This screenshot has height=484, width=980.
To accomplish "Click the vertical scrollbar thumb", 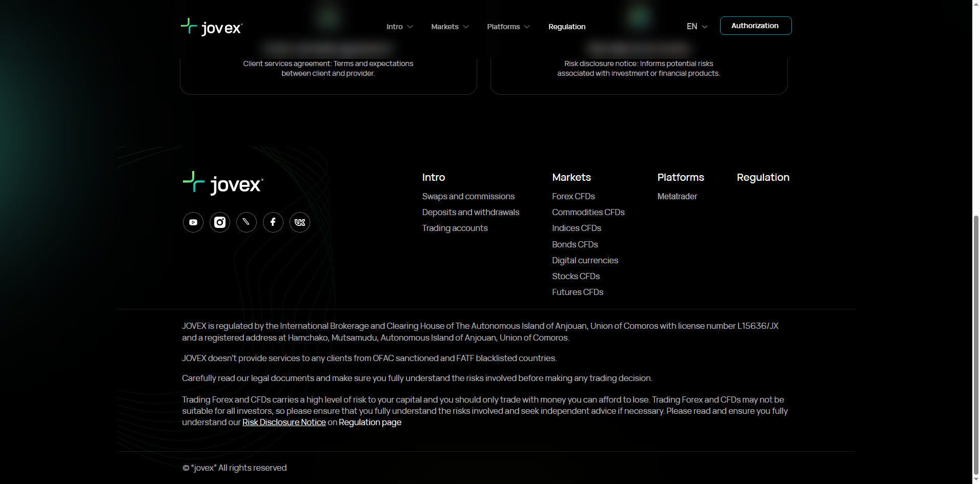I will 976,345.
